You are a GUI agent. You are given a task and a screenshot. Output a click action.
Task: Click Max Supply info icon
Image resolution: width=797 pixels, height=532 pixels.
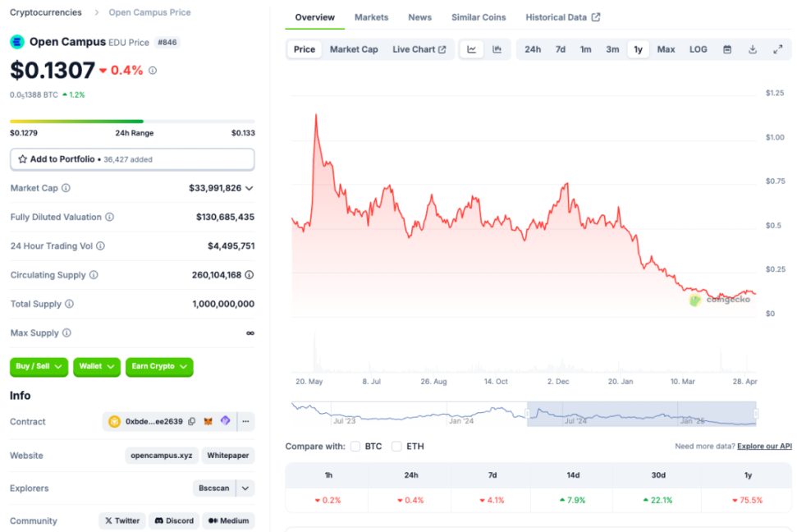point(66,333)
